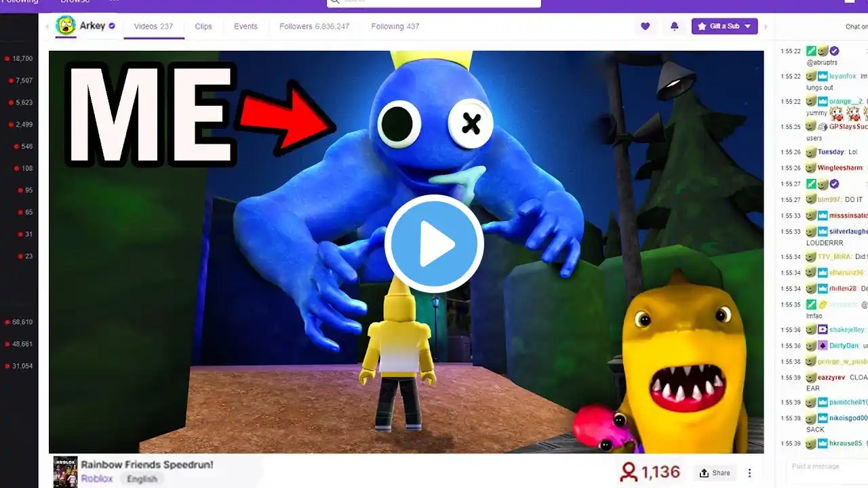Click username eazzyrev in chat
The height and width of the screenshot is (488, 868).
(x=832, y=378)
